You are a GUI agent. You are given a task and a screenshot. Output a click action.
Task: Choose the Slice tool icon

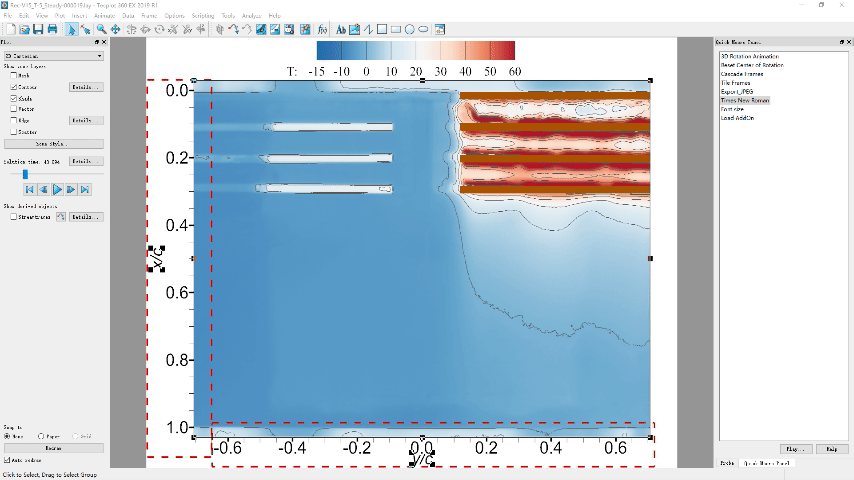point(220,29)
